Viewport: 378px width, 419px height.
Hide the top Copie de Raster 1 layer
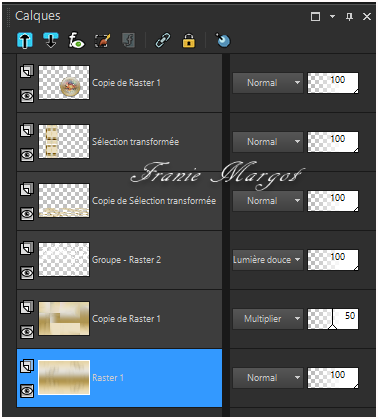[27, 96]
